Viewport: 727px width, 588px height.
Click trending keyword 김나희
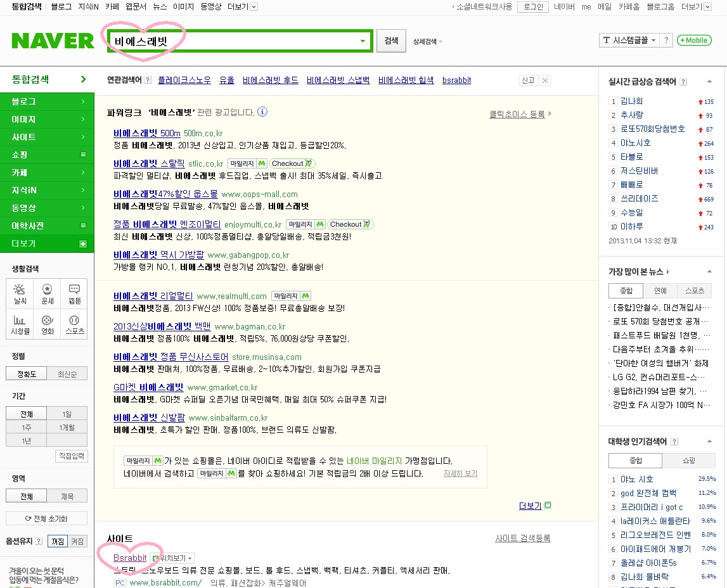631,101
